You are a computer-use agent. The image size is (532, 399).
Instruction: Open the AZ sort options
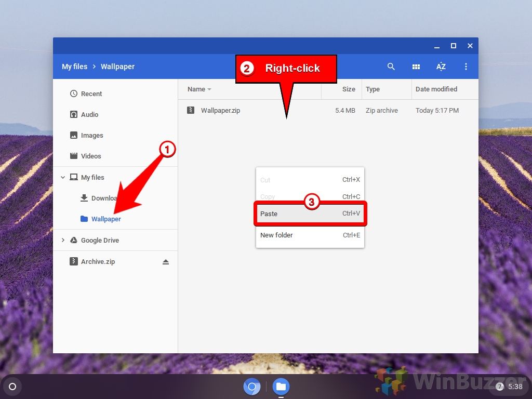coord(441,66)
